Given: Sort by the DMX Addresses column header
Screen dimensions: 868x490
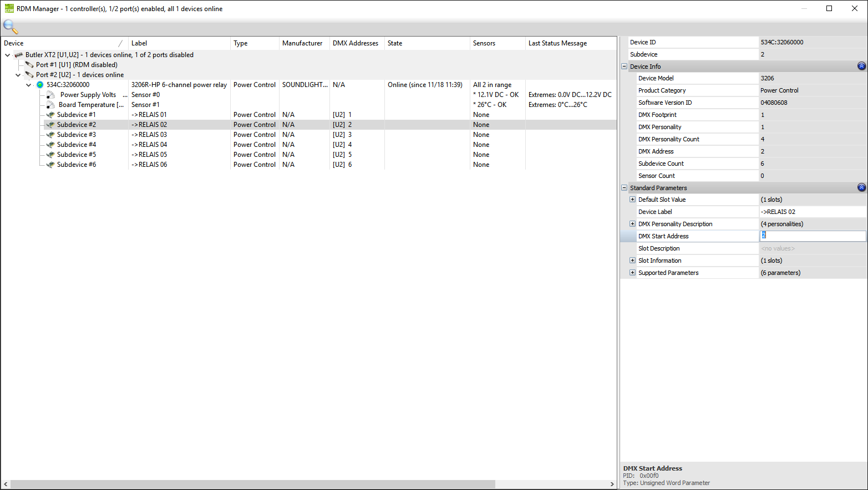Looking at the screenshot, I should [356, 43].
